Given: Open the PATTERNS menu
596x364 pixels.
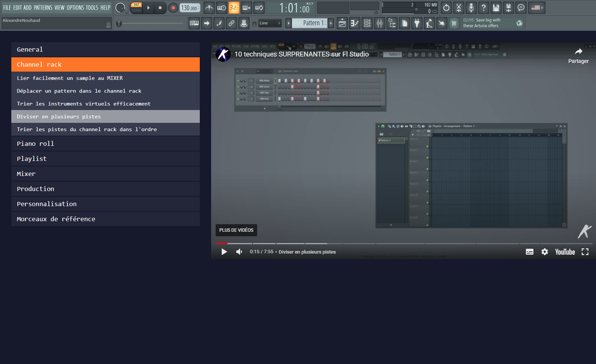Looking at the screenshot, I should [x=43, y=8].
